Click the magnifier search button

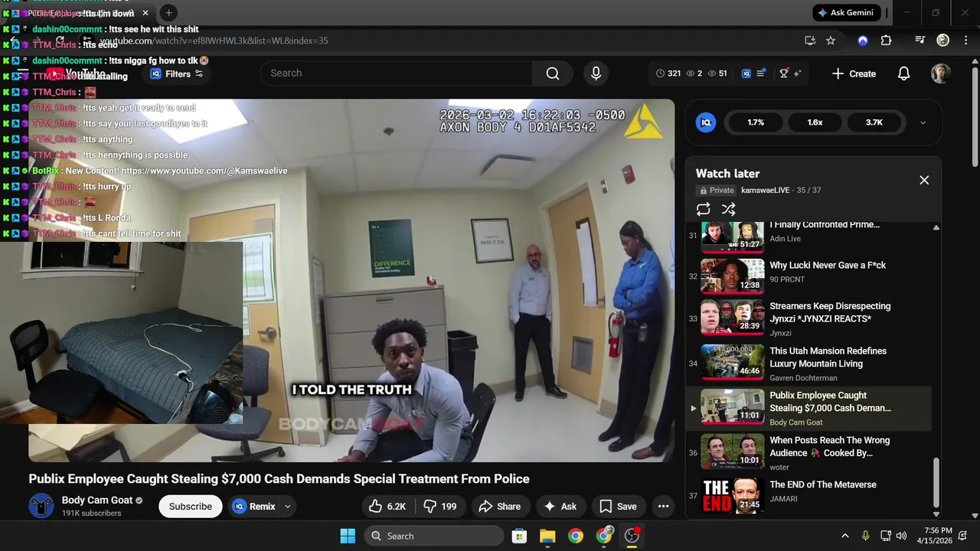[553, 73]
